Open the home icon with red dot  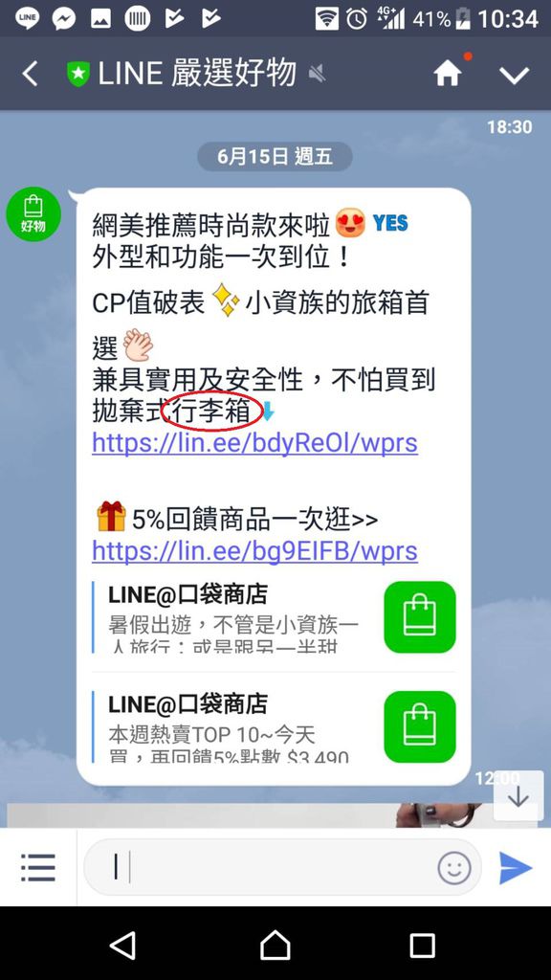448,74
